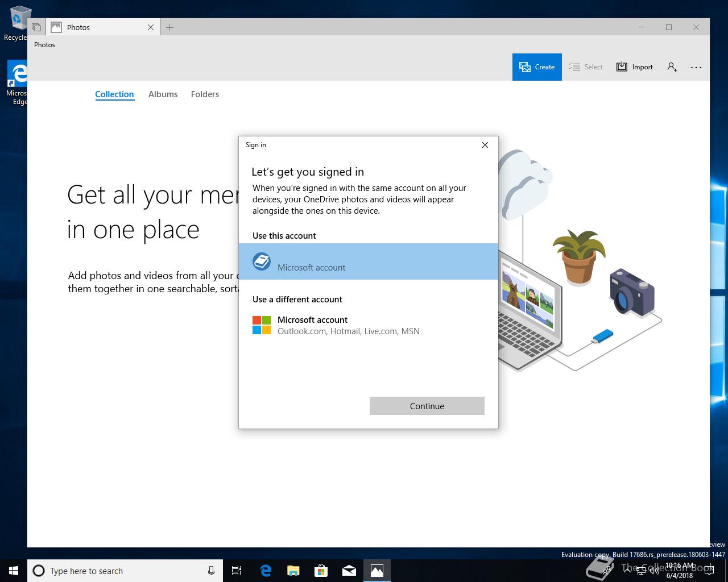Screen dimensions: 728x582
Task: Click the 'Outlook.com, Hotmail, Live.com, MSN' text
Action: tap(349, 331)
